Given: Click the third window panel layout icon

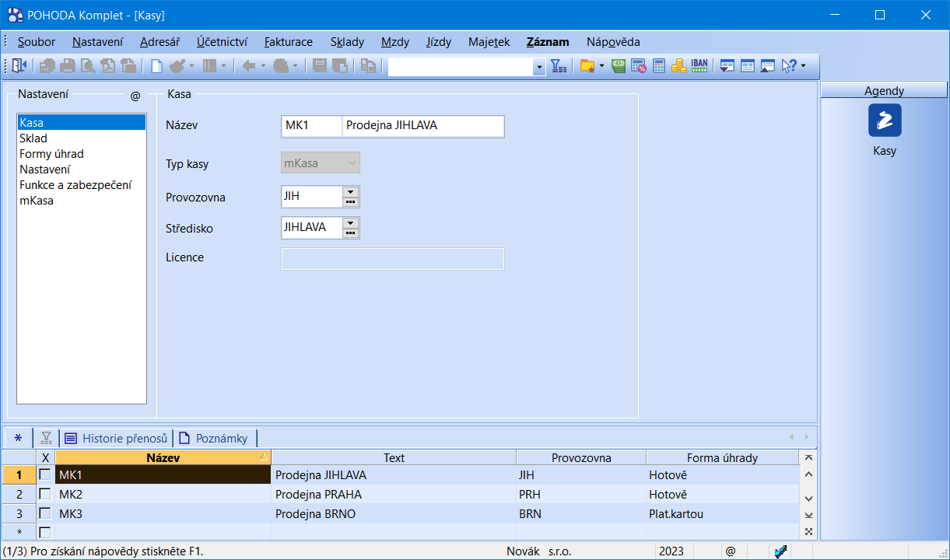Looking at the screenshot, I should click(767, 66).
